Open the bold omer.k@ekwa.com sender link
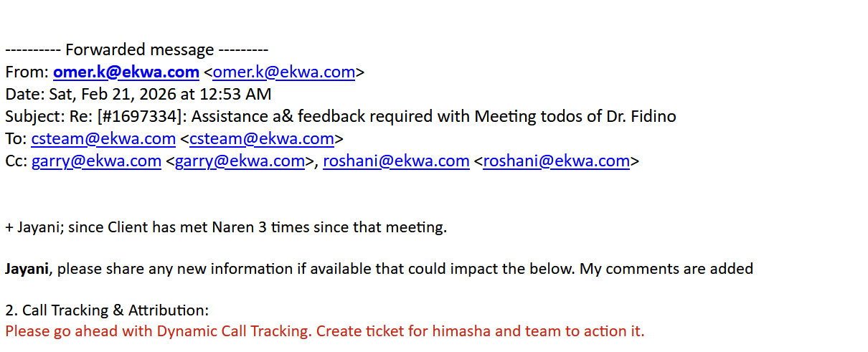868x352 pixels. point(126,72)
